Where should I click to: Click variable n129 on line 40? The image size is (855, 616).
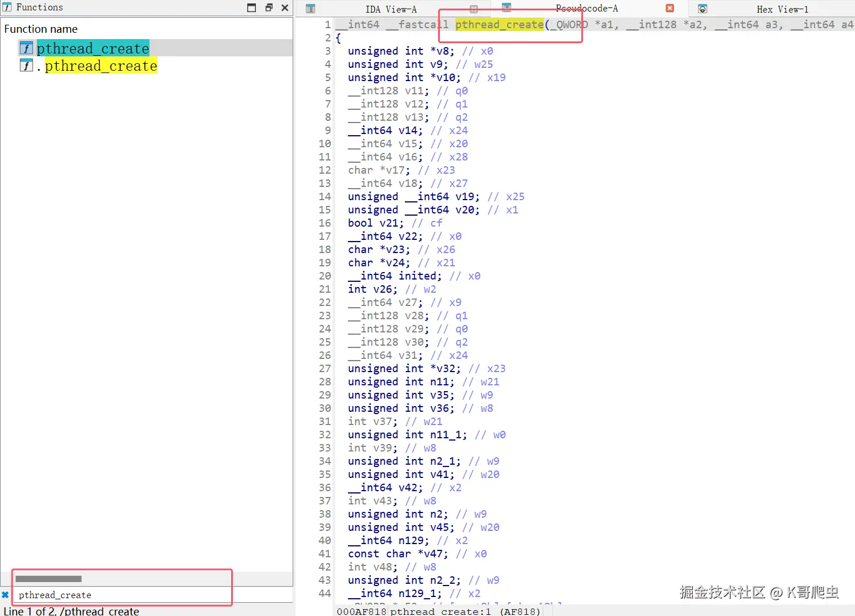coord(411,541)
